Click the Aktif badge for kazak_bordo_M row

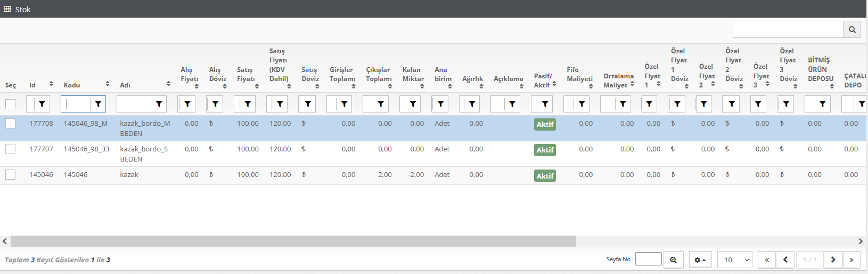pyautogui.click(x=545, y=124)
